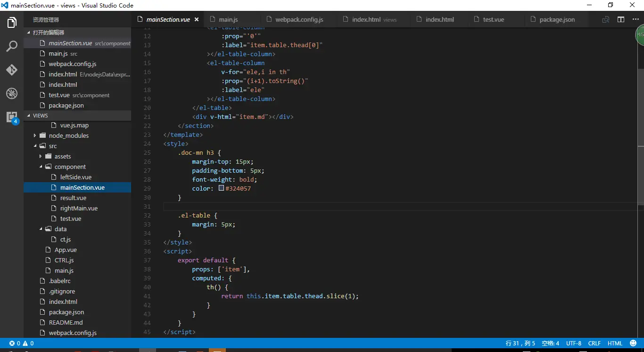This screenshot has width=644, height=352.
Task: Switch to the index.html tab labeled views
Action: [x=374, y=19]
